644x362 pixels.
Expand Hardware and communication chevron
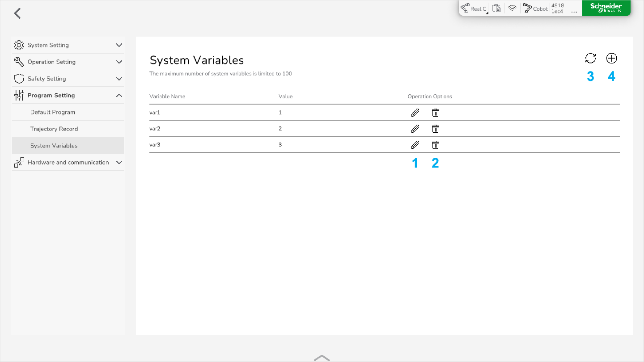tap(119, 162)
